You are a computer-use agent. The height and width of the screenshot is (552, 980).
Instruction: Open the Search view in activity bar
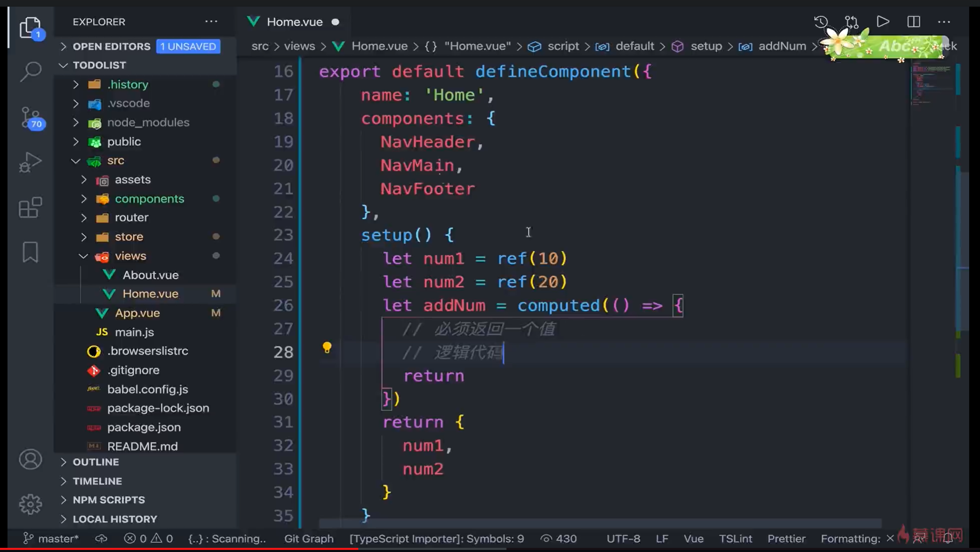(30, 72)
